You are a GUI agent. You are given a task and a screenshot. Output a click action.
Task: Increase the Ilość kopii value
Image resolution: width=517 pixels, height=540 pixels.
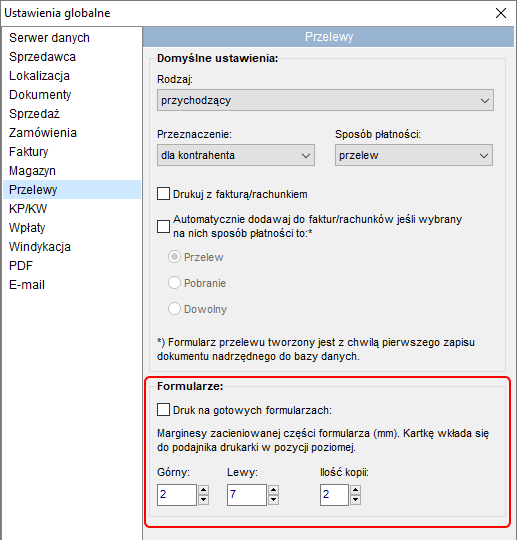(355, 490)
